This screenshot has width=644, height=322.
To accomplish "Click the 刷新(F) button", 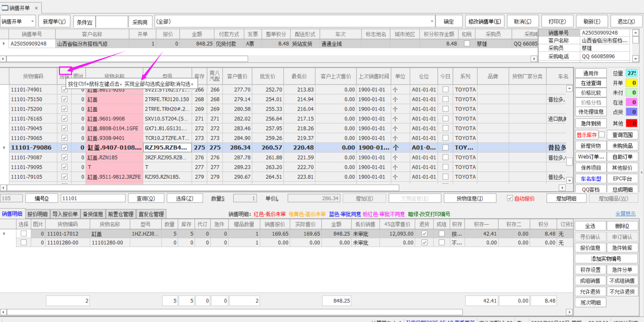I will 592,22.
